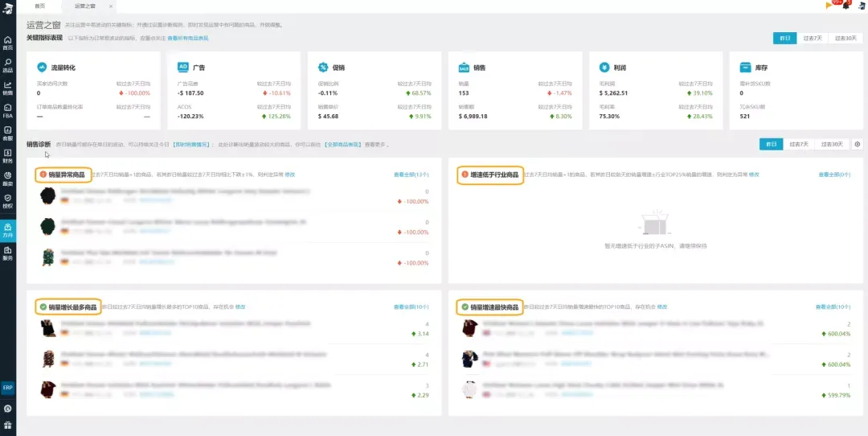Click the 广告花费 value -$ 187.50
The image size is (868, 436).
190,93
